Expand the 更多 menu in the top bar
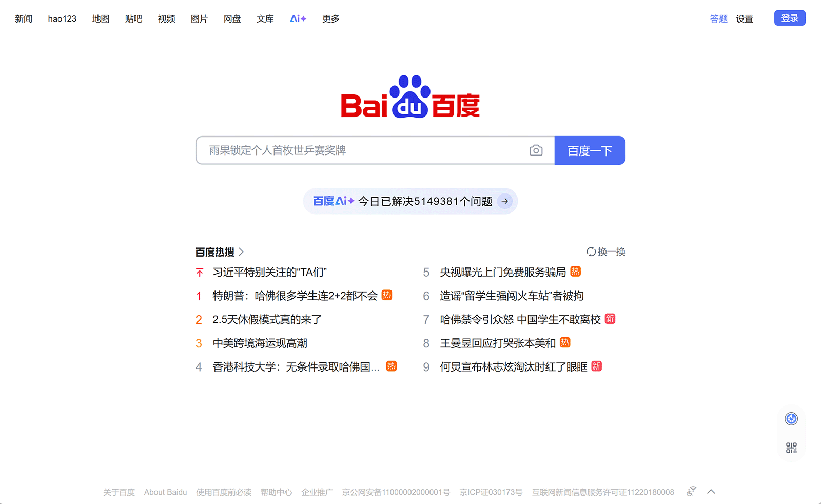The image size is (821, 504). point(330,18)
